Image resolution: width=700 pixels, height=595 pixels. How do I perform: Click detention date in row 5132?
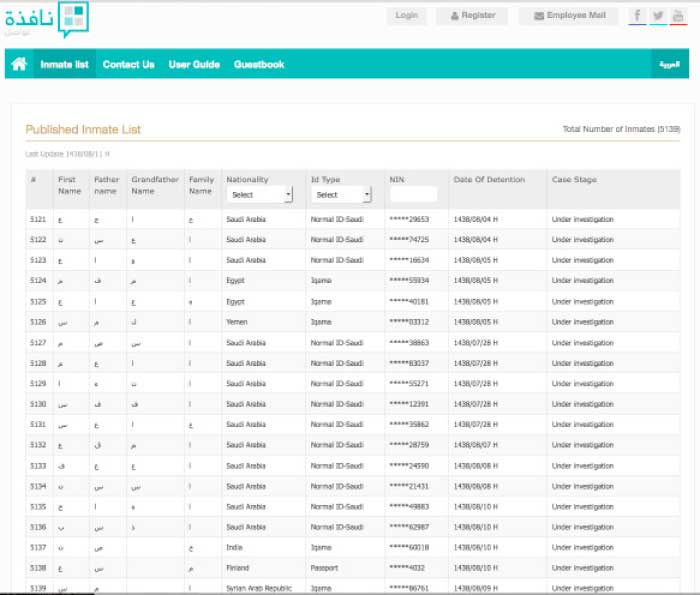click(x=475, y=445)
